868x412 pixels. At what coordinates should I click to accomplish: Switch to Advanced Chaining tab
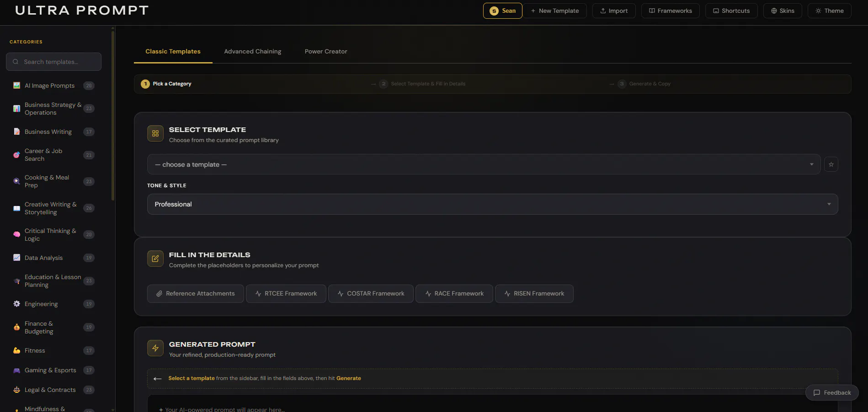click(x=253, y=52)
